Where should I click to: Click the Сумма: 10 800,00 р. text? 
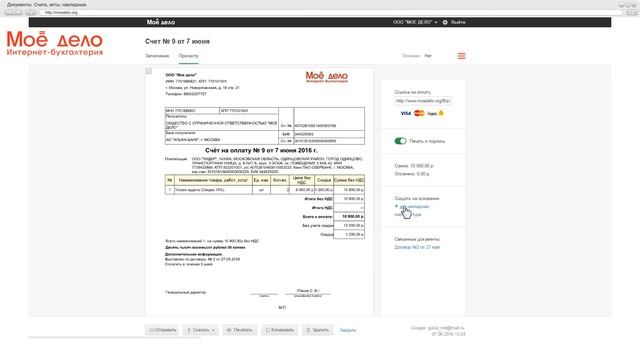(x=414, y=166)
